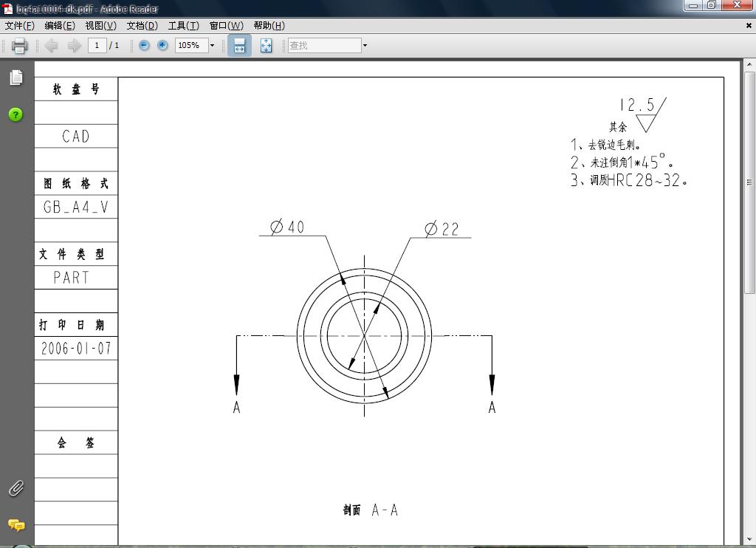Click the GB_A4_V format text

(76, 207)
